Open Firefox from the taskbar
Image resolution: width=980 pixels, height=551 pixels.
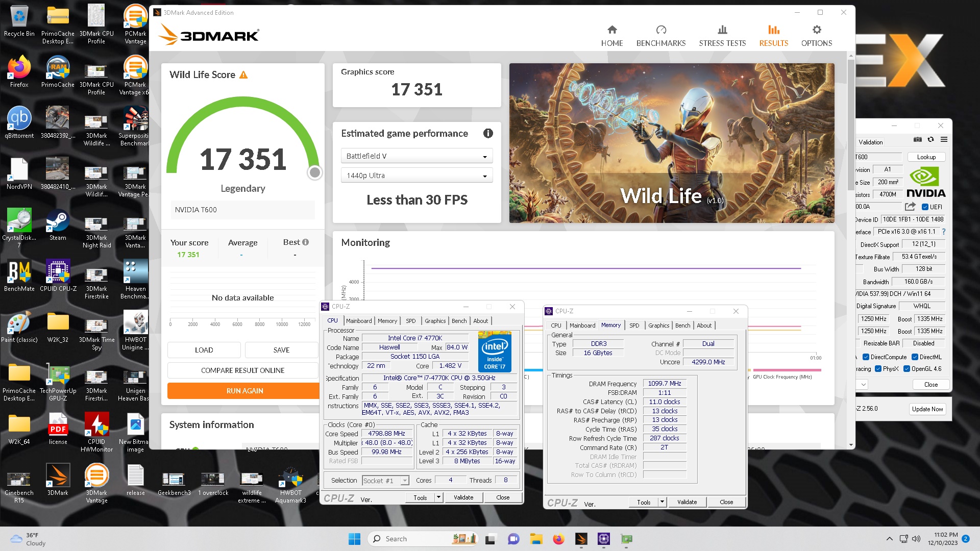coord(558,539)
